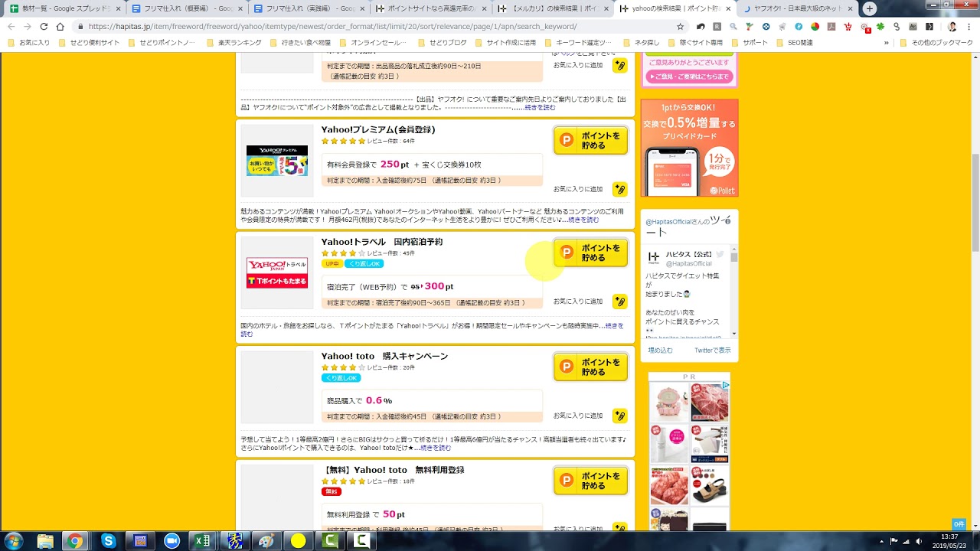Open Chrome from the taskbar
Screen dimensions: 980x551
75,541
